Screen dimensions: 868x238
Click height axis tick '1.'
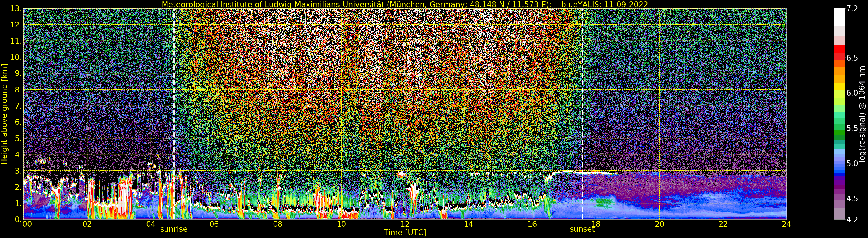18,203
